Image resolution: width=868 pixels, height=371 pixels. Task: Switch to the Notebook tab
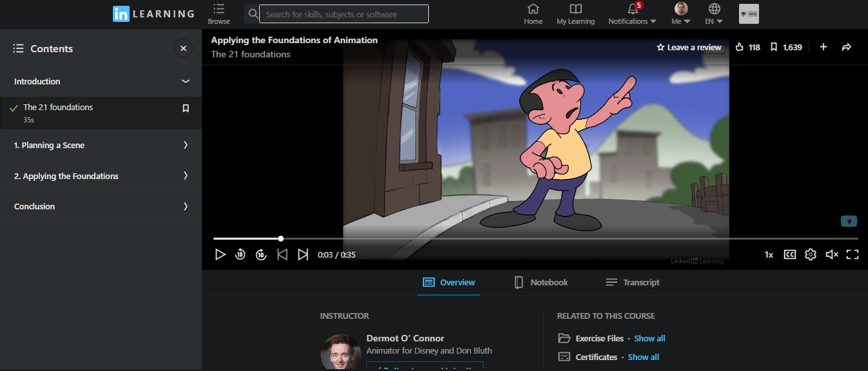pyautogui.click(x=541, y=282)
